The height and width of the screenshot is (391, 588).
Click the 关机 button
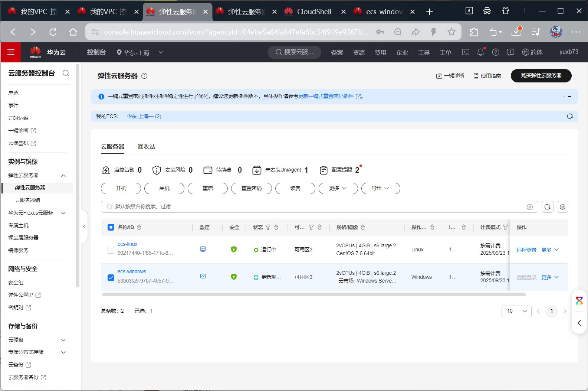pyautogui.click(x=164, y=188)
